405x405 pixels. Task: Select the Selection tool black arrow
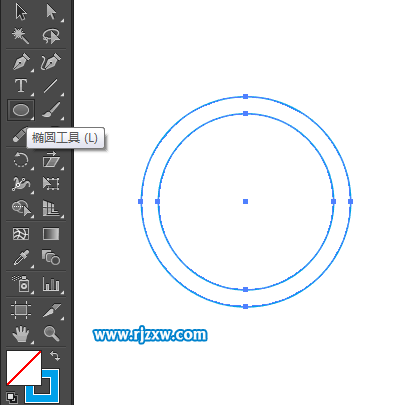[x=21, y=12]
